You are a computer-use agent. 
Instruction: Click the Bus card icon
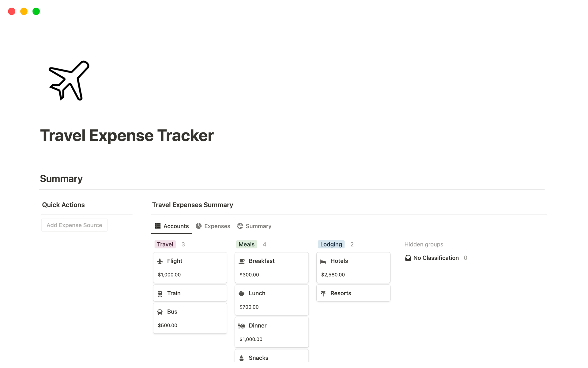click(160, 312)
